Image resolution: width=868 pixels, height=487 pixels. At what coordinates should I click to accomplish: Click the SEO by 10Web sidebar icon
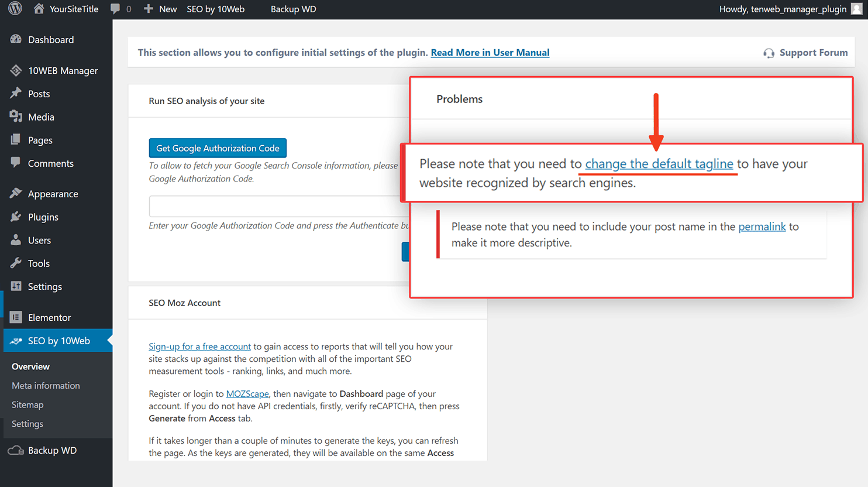point(16,341)
